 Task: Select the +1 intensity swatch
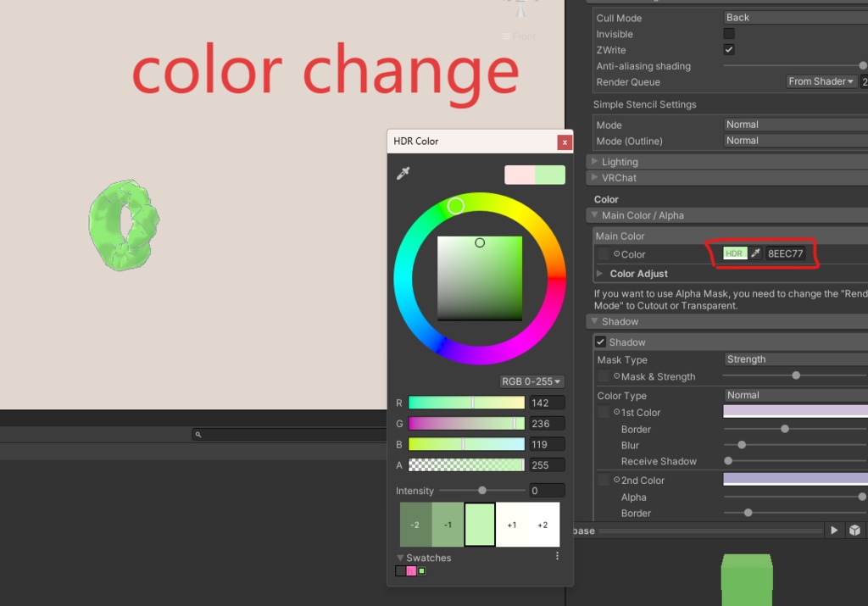tap(512, 525)
